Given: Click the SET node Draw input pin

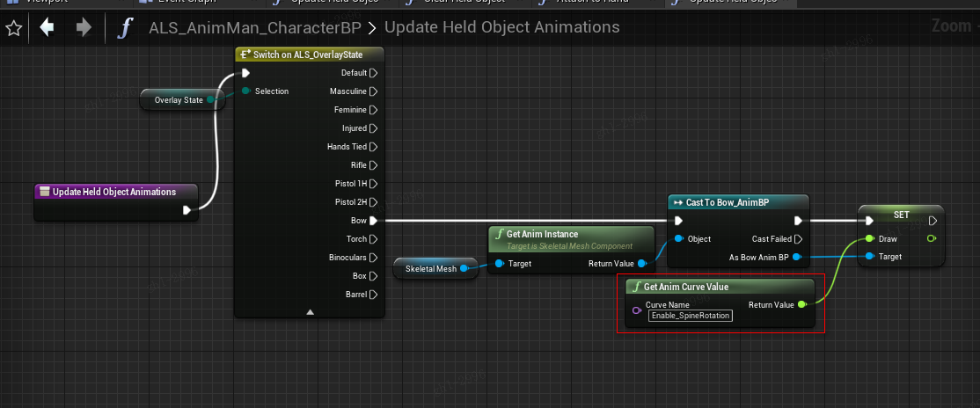Looking at the screenshot, I should (x=870, y=239).
